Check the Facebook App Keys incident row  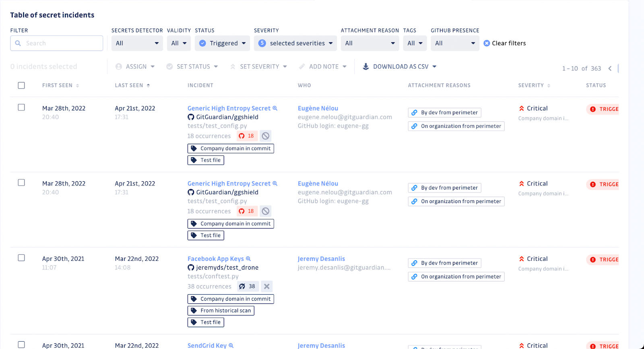click(21, 258)
